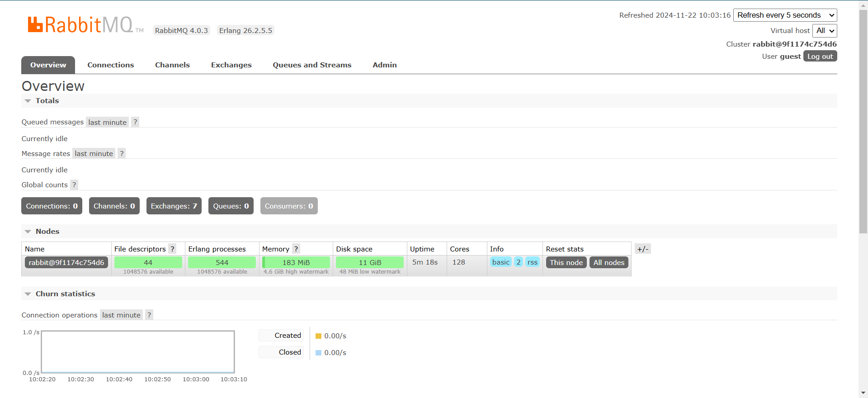The image size is (868, 398).
Task: Open node rabbit@9f1174c754d6 details link
Action: pos(66,262)
